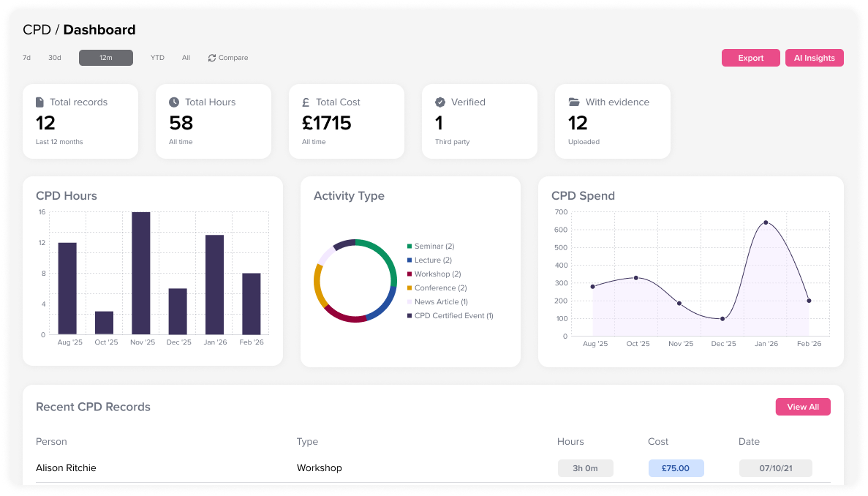This screenshot has width=868, height=496.
Task: Show All time range data
Action: tap(186, 58)
